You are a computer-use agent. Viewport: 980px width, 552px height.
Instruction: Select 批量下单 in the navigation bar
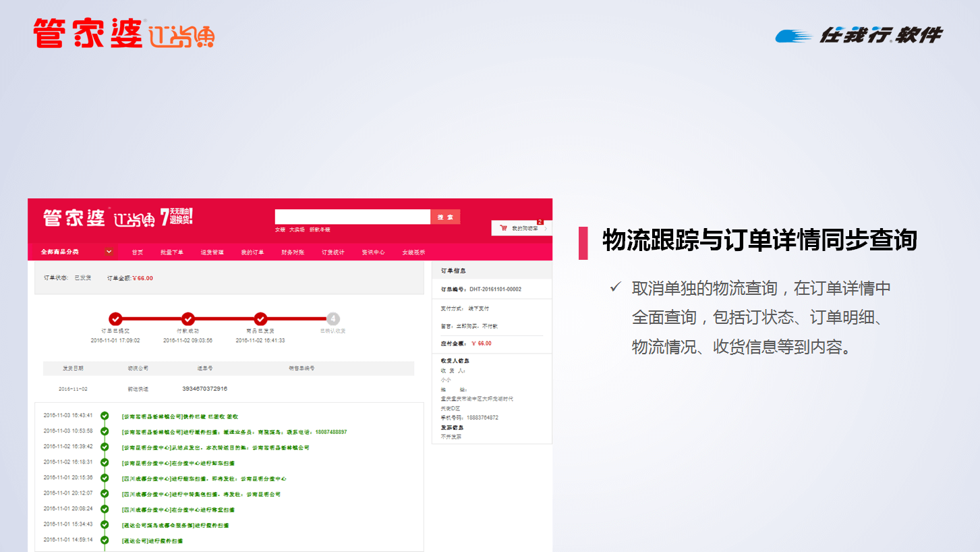click(171, 252)
